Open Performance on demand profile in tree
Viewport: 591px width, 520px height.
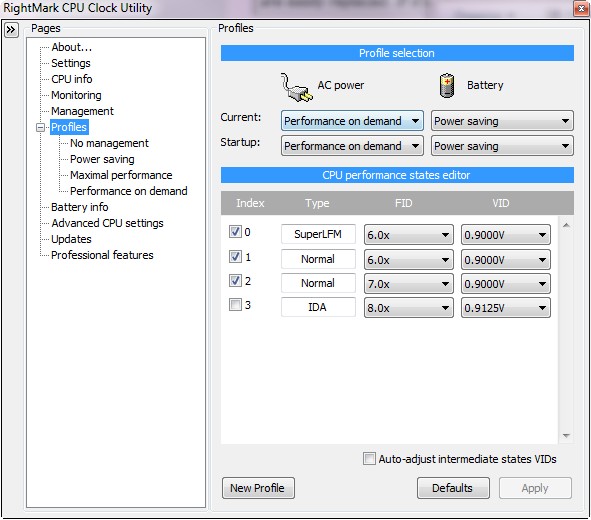click(x=129, y=191)
